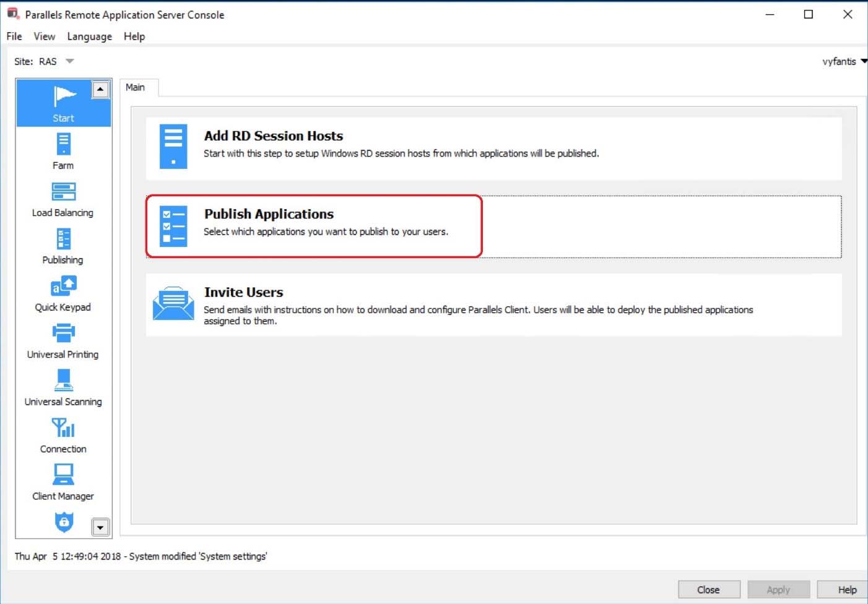This screenshot has height=604, width=868.
Task: Open Add RD Session Hosts heading
Action: point(274,136)
